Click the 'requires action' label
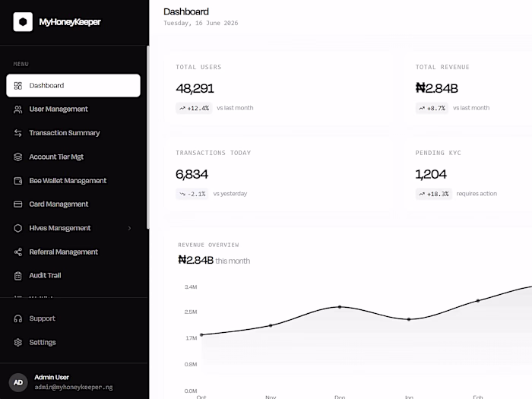 tap(477, 194)
